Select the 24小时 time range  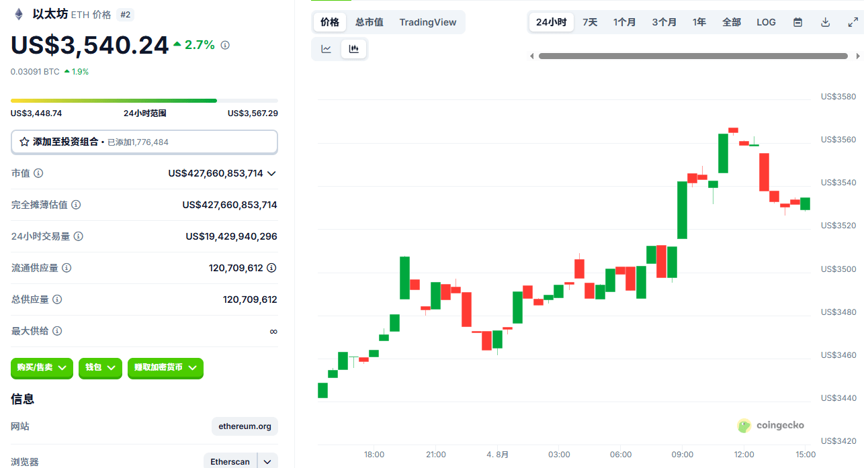[x=552, y=22]
